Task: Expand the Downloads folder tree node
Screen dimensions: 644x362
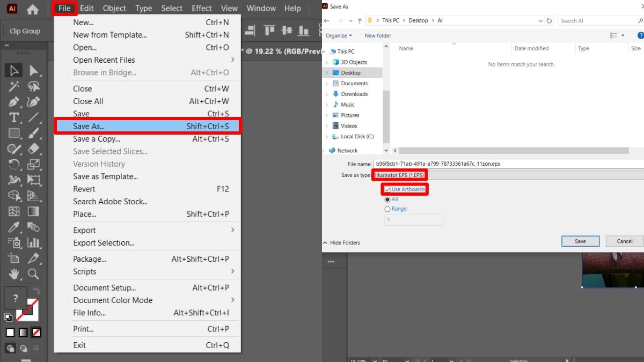Action: pyautogui.click(x=326, y=94)
